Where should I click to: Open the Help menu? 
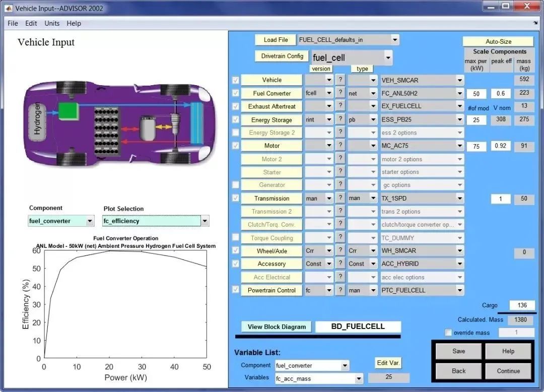pos(74,23)
